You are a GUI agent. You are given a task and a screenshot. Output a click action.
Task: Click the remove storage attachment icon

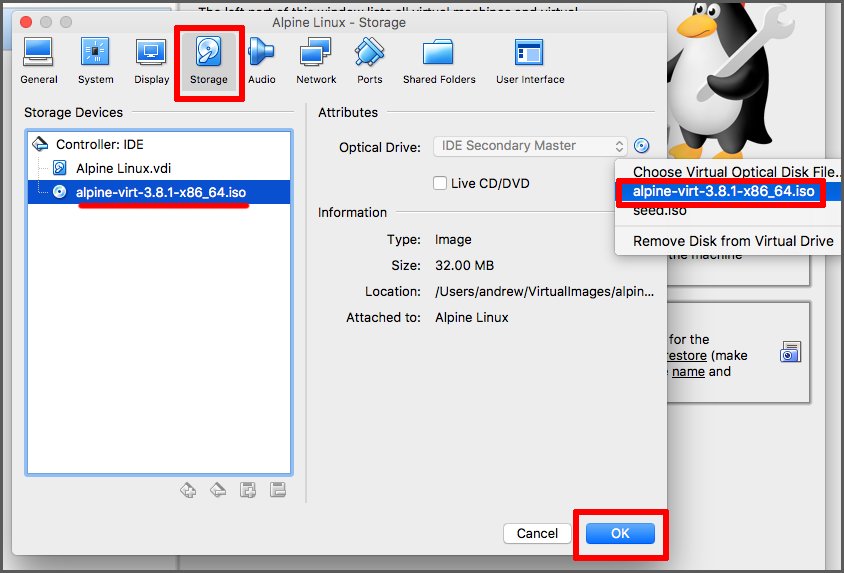[278, 490]
